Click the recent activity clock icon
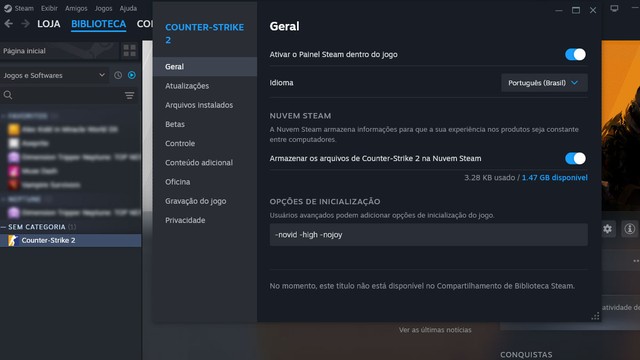This screenshot has height=360, width=640. pos(118,75)
